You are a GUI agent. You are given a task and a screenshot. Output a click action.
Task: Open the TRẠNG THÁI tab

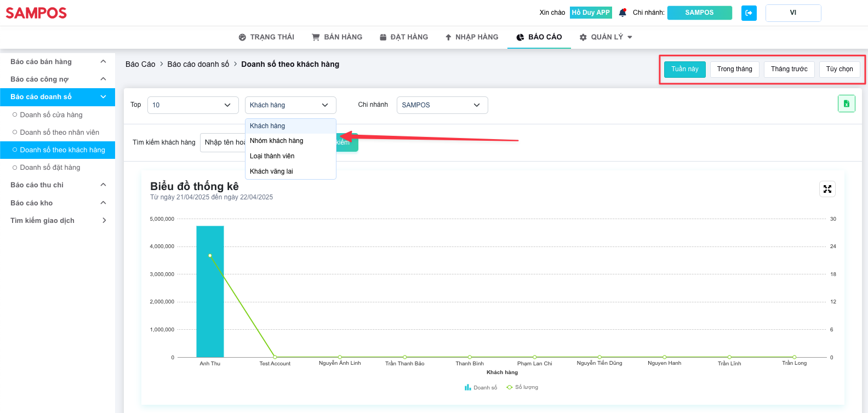pos(266,37)
